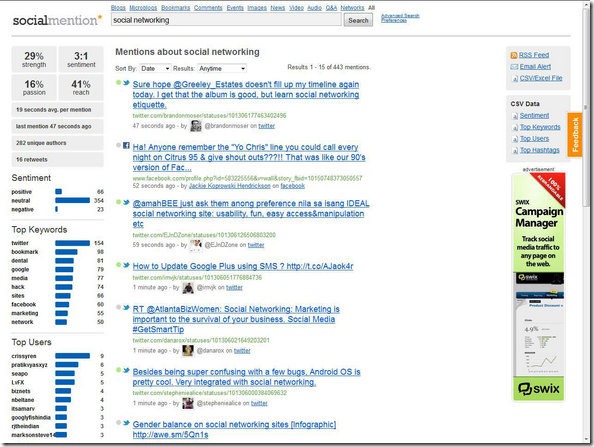Screen dimensions: 594x447
Task: Click the Twitter bird icon beside the Gender balance mention
Action: tap(126, 423)
